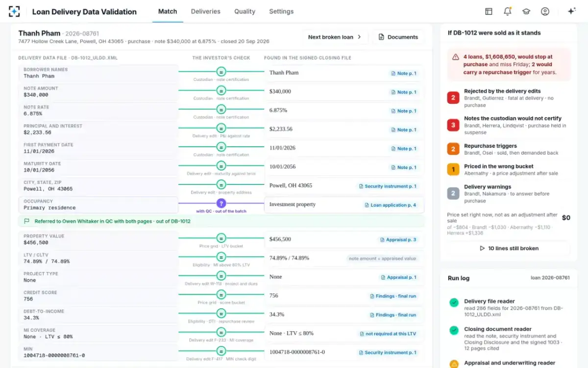Select Notes the custodian would not certify
This screenshot has height=368, width=588.
[509, 125]
